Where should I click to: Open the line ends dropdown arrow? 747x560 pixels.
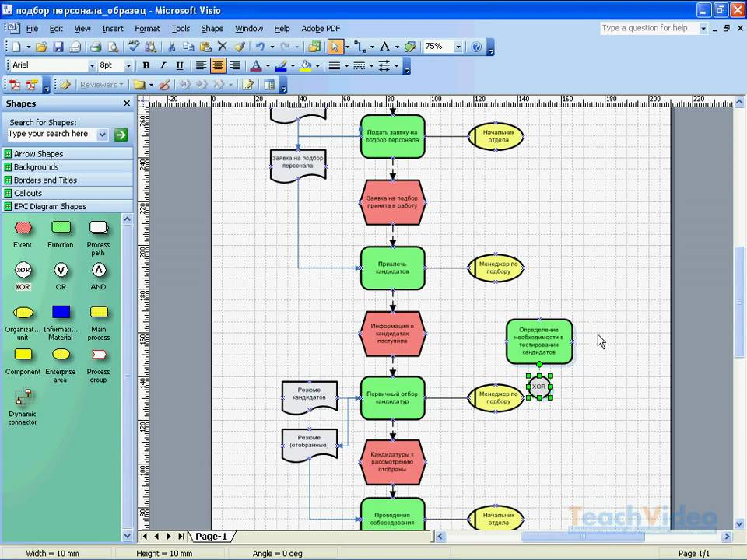pos(396,65)
